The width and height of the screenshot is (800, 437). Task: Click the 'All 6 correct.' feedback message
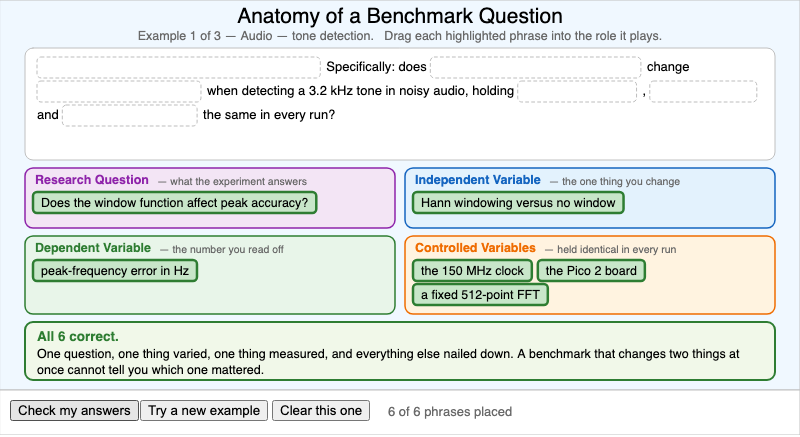78,337
